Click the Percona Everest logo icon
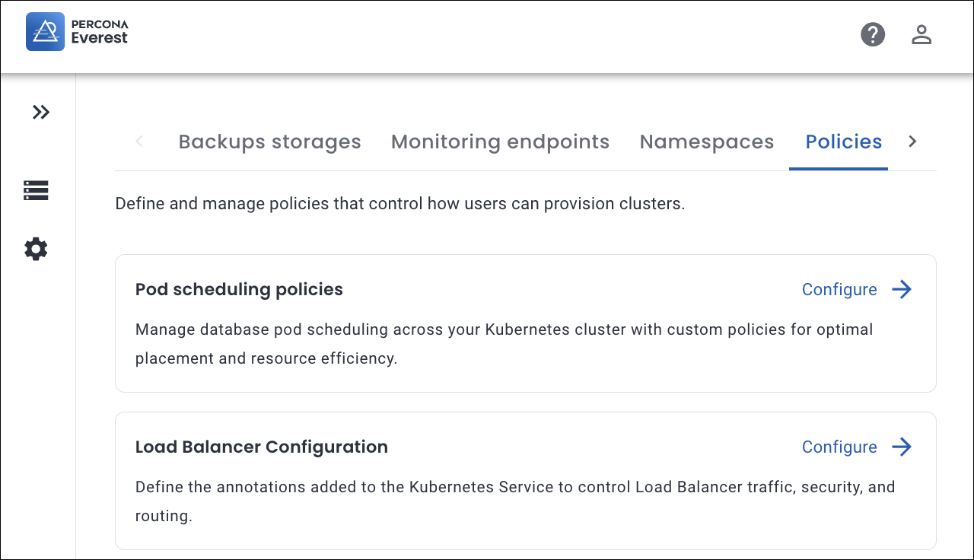The width and height of the screenshot is (974, 560). coord(45,31)
